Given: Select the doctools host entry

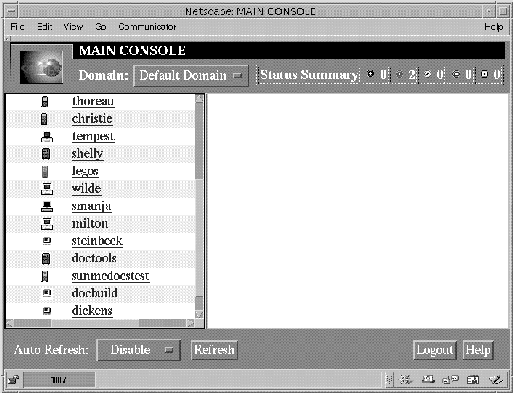Looking at the screenshot, I should click(94, 258).
